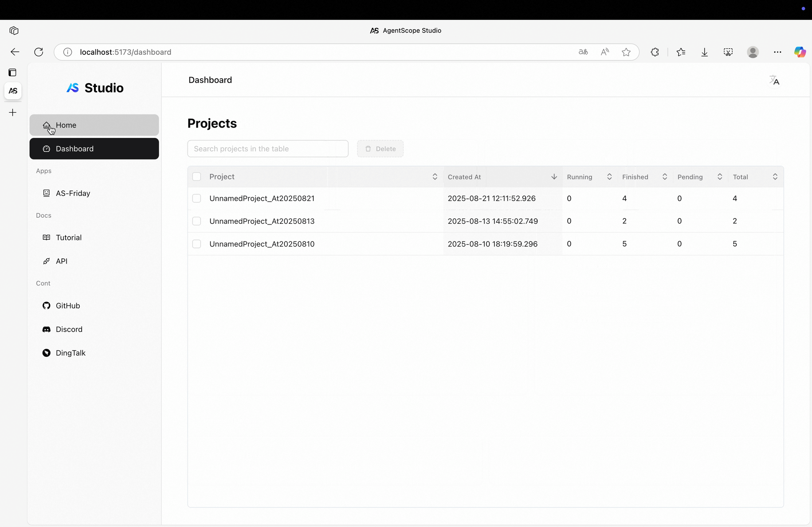
Task: Click the search projects input field
Action: coord(267,149)
